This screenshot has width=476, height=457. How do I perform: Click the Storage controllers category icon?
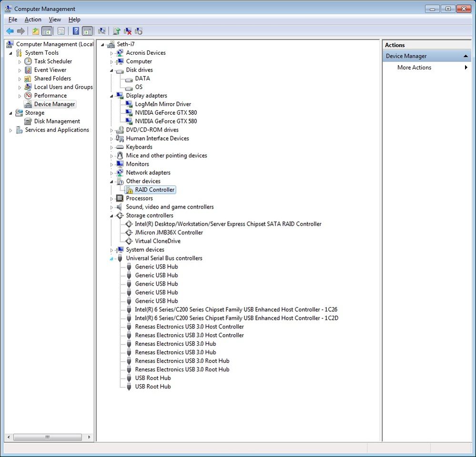pyautogui.click(x=120, y=215)
